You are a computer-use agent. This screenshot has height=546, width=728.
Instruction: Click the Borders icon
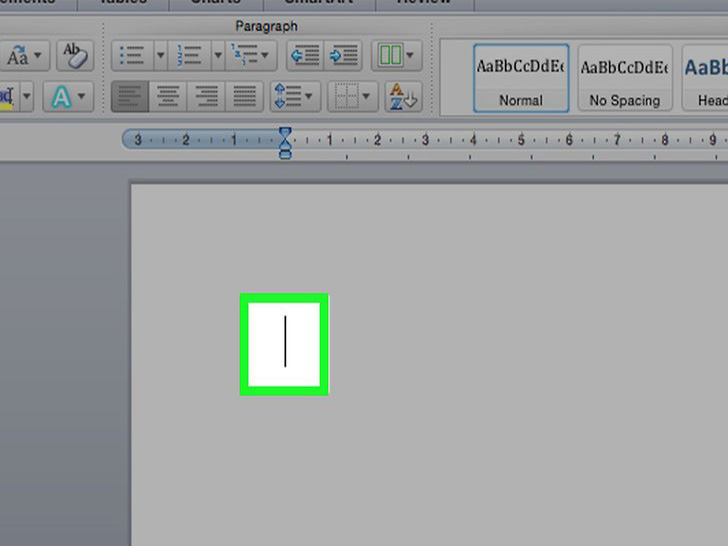click(346, 97)
